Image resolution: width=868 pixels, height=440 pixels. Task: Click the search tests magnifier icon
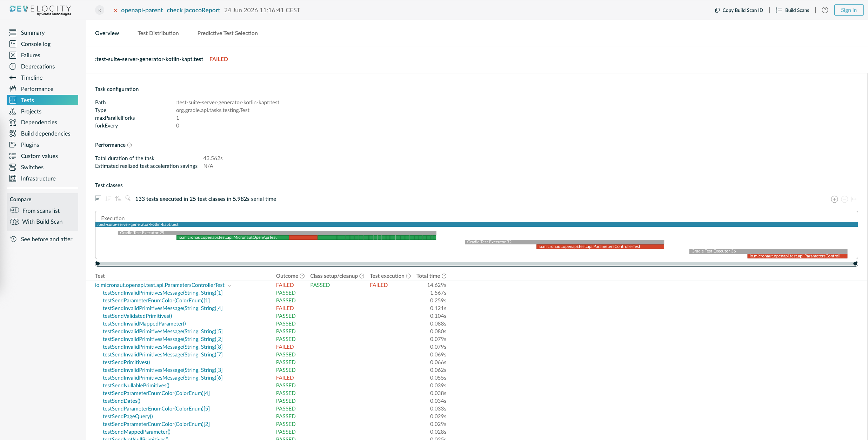128,198
